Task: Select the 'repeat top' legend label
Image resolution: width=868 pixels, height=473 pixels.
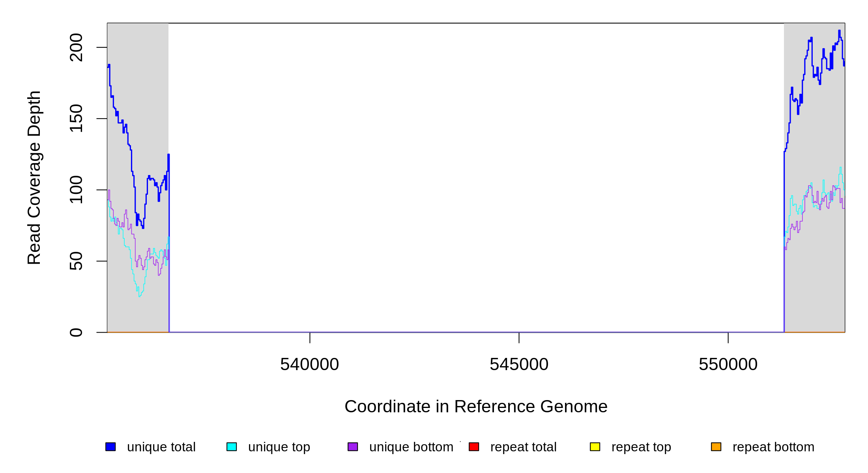Action: tap(641, 447)
